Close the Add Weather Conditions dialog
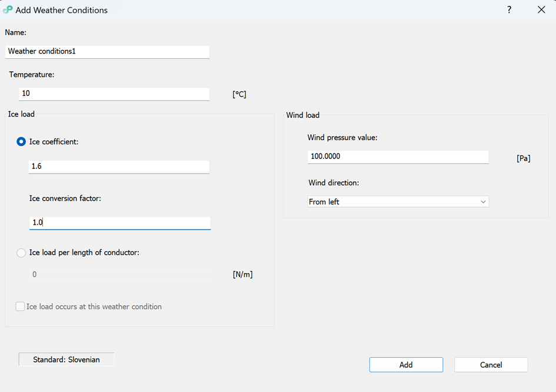Viewport: 556px width, 392px height. (x=541, y=10)
